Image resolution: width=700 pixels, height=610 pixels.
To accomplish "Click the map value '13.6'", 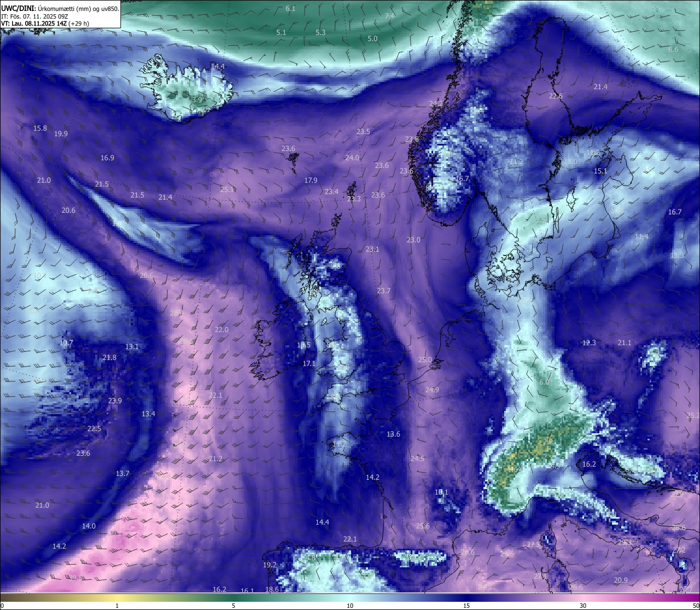I will [x=393, y=434].
